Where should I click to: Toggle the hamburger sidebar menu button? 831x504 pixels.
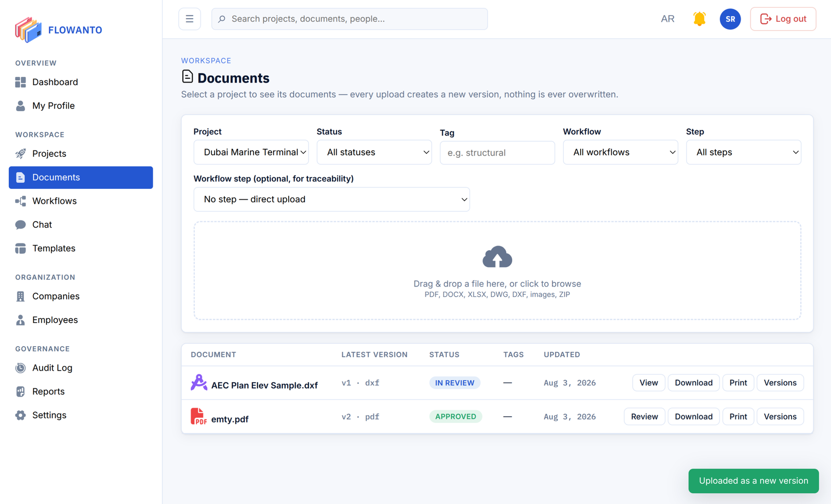(190, 19)
